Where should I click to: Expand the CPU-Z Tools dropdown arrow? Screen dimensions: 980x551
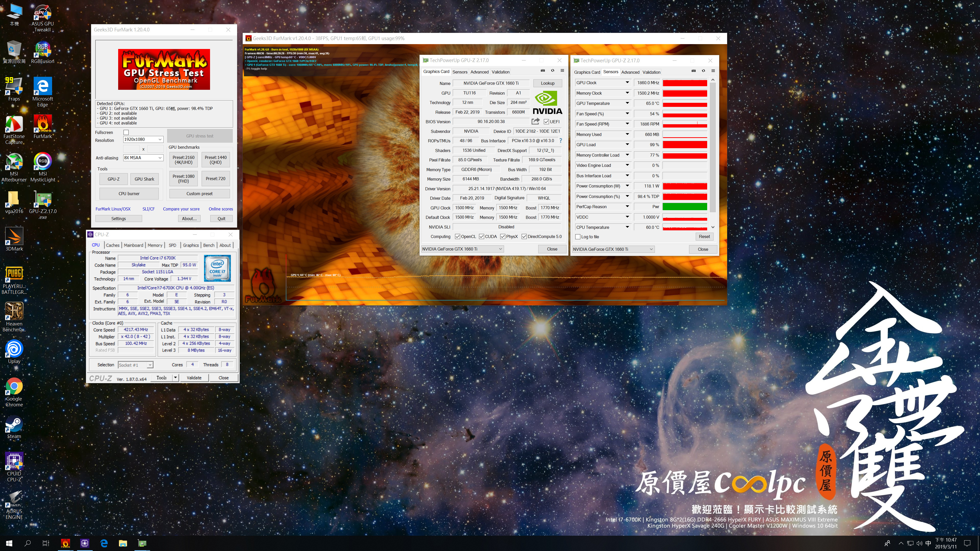click(x=175, y=378)
